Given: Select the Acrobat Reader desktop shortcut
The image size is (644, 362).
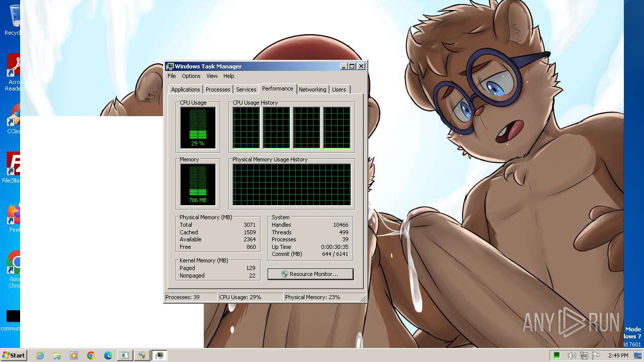Looking at the screenshot, I should click(x=12, y=72).
